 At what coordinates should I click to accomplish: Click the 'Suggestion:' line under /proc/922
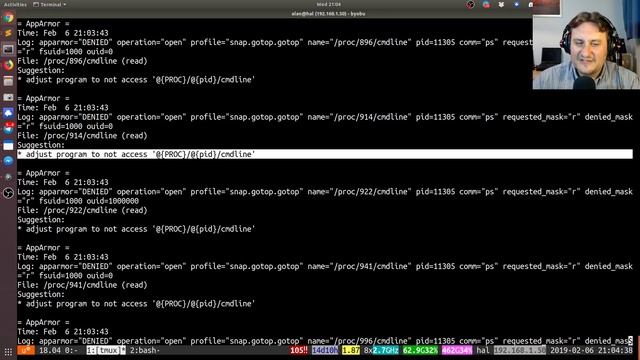[41, 220]
